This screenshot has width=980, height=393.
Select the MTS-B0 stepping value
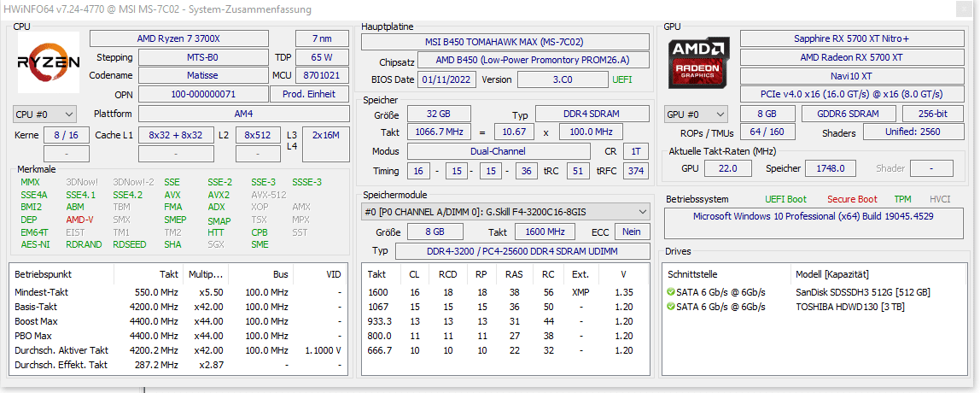point(203,57)
